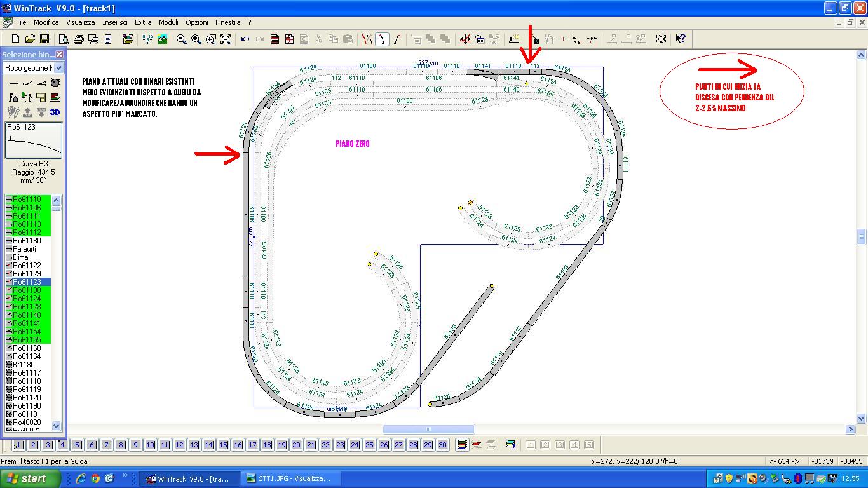Select the curved track drawing tool
Screen dimensions: 868x488
(x=382, y=39)
